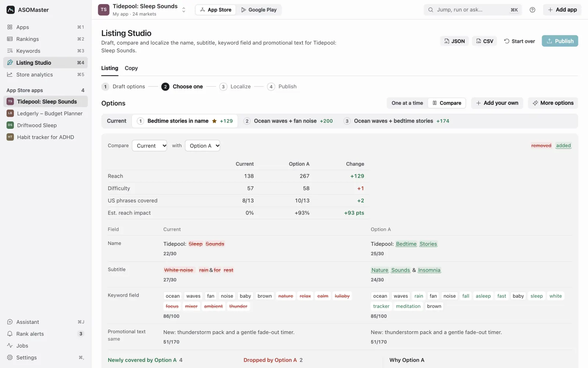
Task: Click the TS app avatar in header
Action: tap(104, 10)
